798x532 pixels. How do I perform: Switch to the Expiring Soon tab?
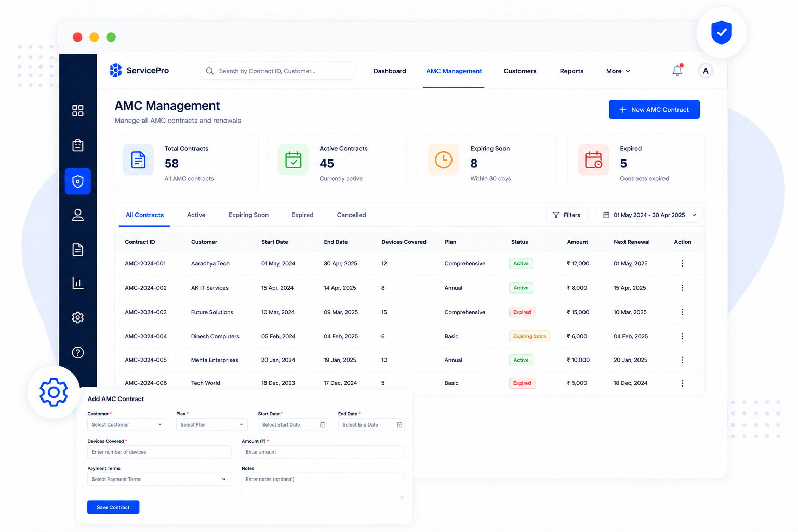[248, 215]
